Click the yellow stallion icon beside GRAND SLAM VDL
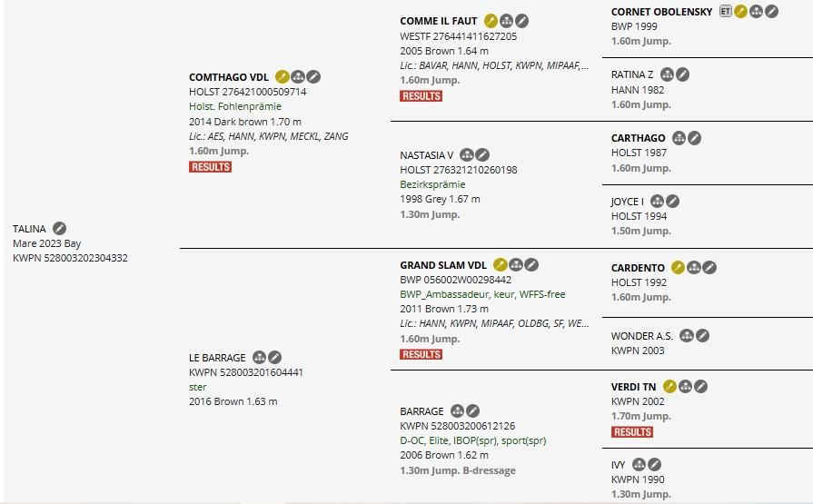The image size is (813, 504). pos(500,265)
